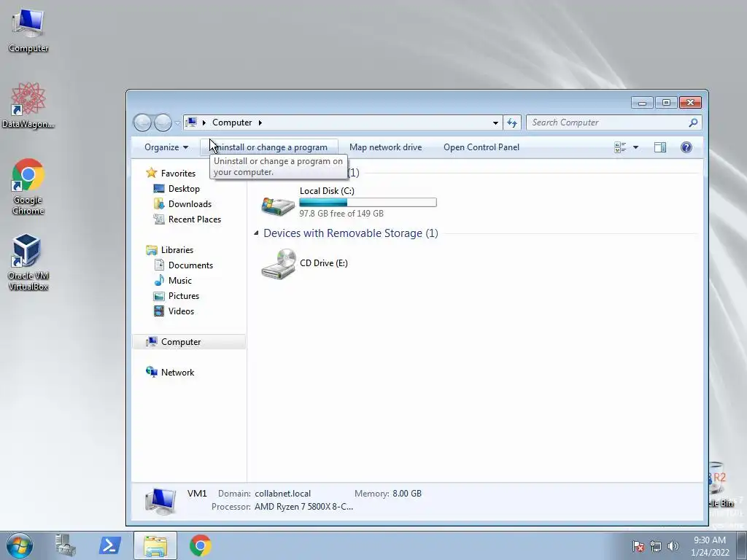The height and width of the screenshot is (560, 747).
Task: Click the VM1 computer icon in details pane
Action: click(160, 501)
